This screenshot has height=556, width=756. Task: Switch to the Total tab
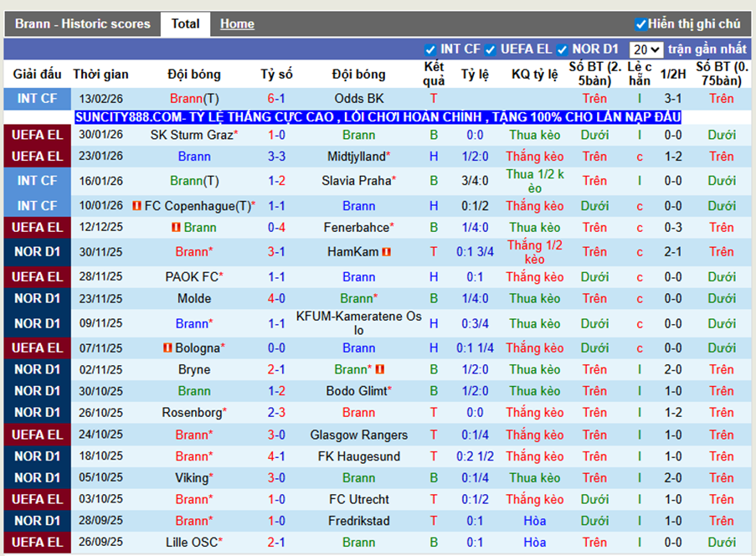[185, 23]
